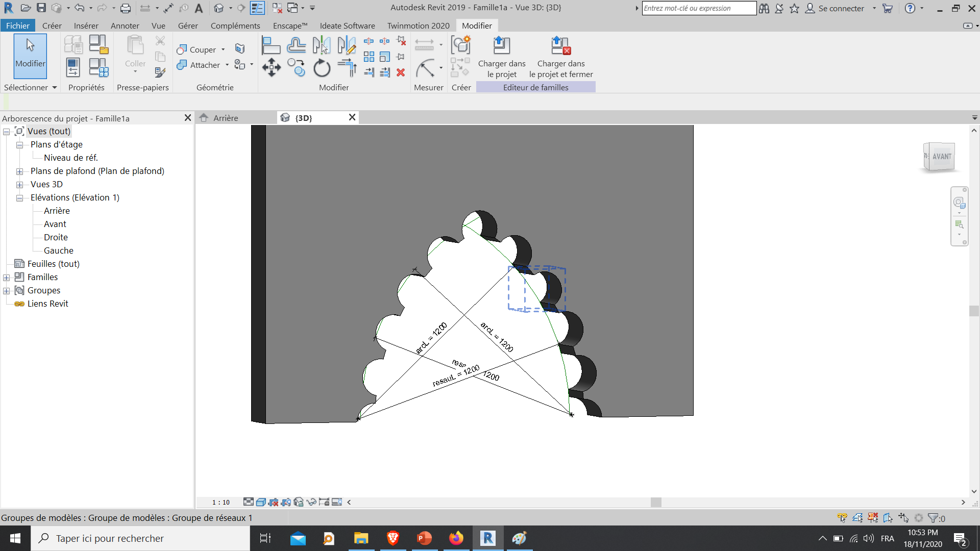Image resolution: width=980 pixels, height=551 pixels.
Task: Select the Trim/Extend to corner tool
Action: tap(347, 68)
